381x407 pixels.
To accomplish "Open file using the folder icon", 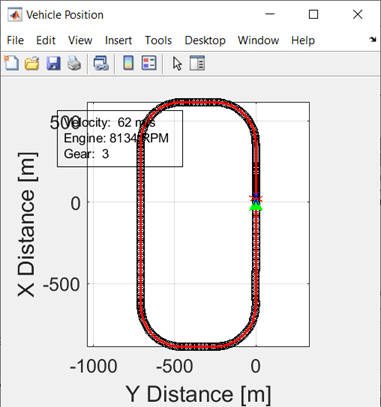I will coord(32,63).
